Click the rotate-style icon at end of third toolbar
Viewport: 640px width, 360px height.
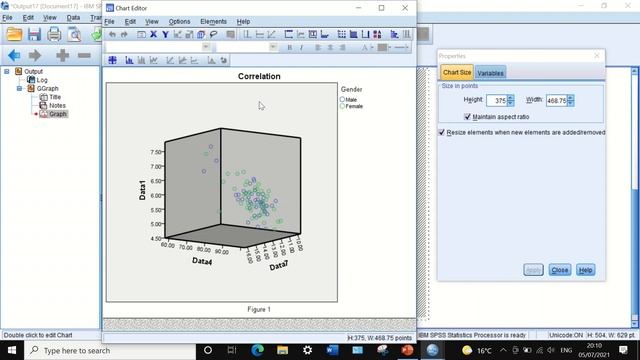[224, 60]
